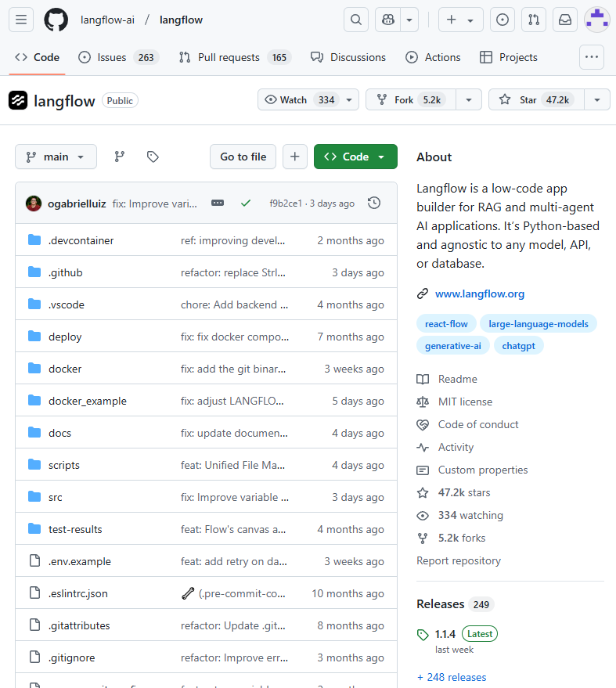Screen dimensions: 616x688
Task: Select the Code tab
Action: 38,57
